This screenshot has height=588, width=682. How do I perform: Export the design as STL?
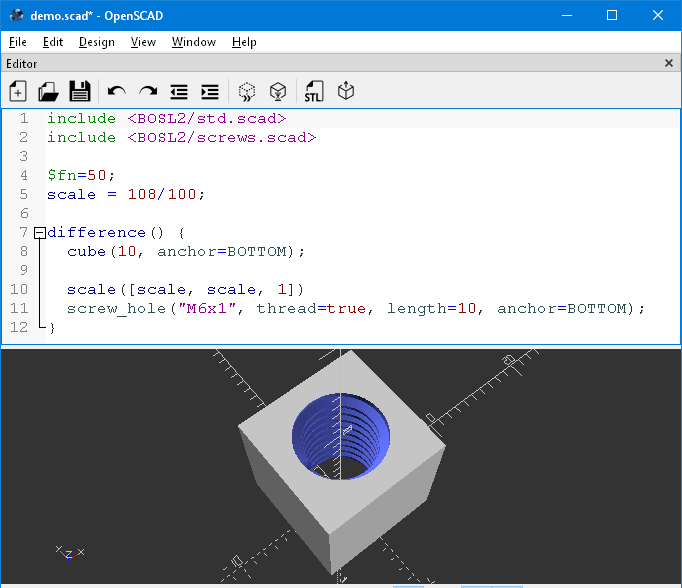[x=314, y=92]
